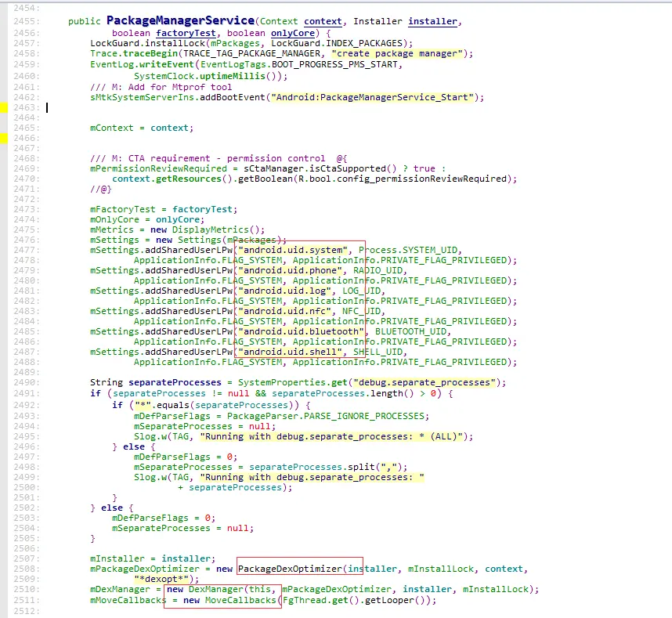Click the "android.uid.phone" string
This screenshot has width=672, height=618.
(290, 270)
